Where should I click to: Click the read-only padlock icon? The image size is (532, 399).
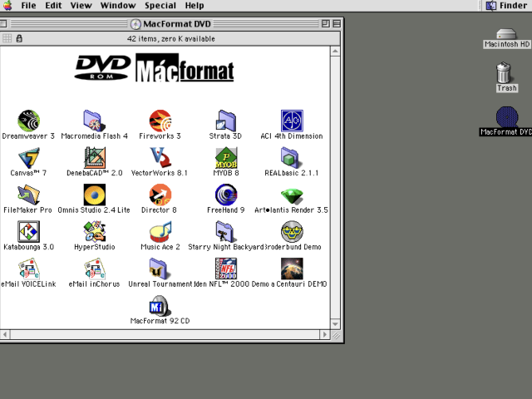[19, 38]
